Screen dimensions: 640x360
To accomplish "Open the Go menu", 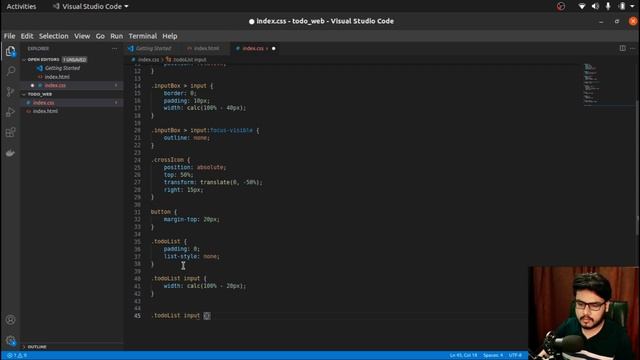I will [x=100, y=36].
